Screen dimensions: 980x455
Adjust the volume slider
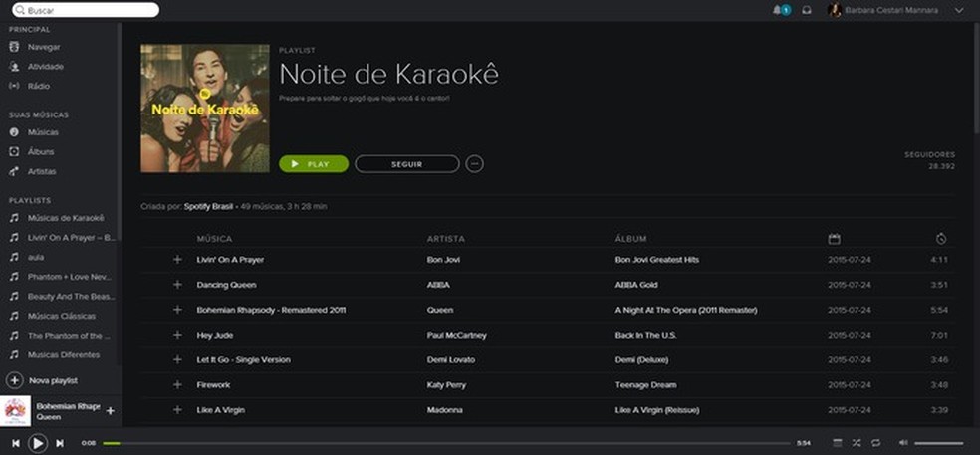(x=939, y=443)
